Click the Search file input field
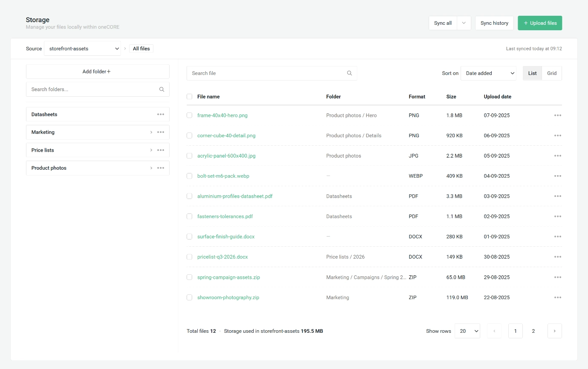 272,73
